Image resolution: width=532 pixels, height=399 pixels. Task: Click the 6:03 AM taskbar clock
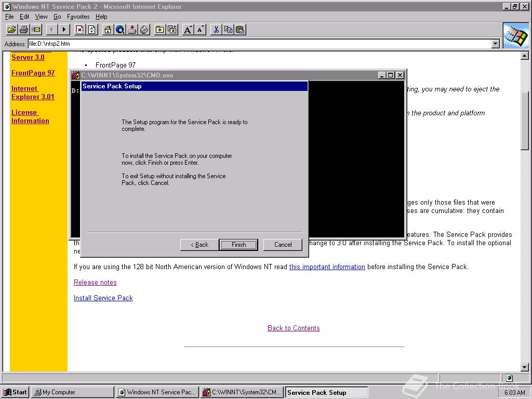(514, 393)
